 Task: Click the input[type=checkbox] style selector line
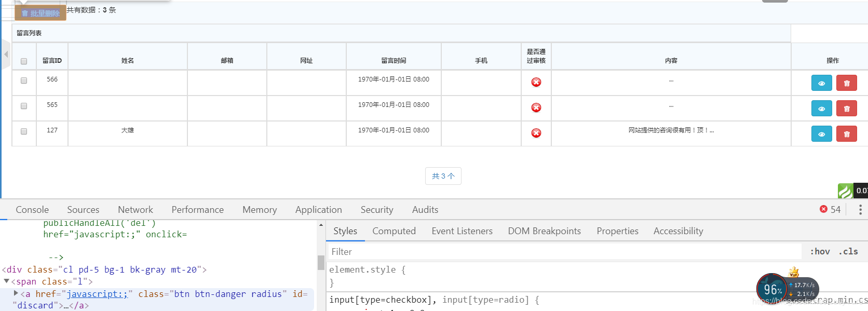point(434,300)
